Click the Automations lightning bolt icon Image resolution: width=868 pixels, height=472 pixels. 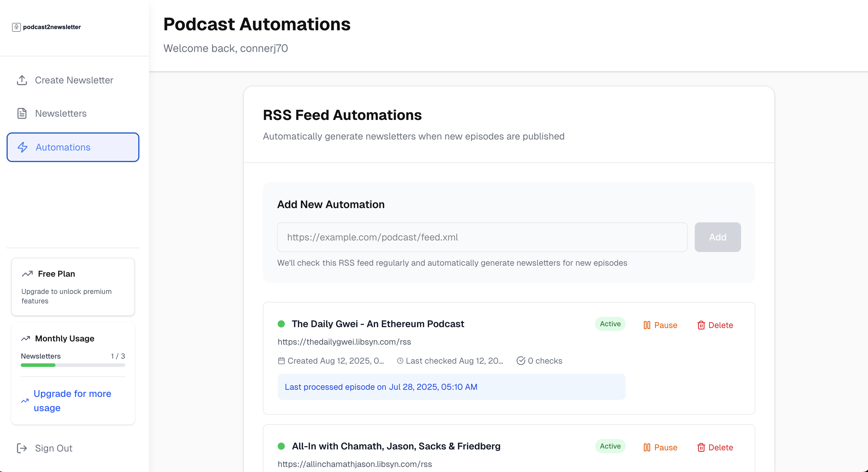pos(23,147)
